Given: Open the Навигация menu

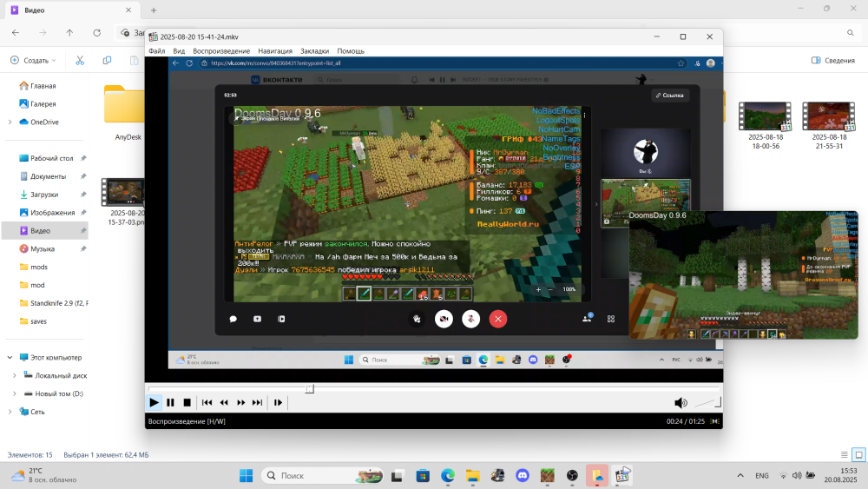Looking at the screenshot, I should point(275,51).
